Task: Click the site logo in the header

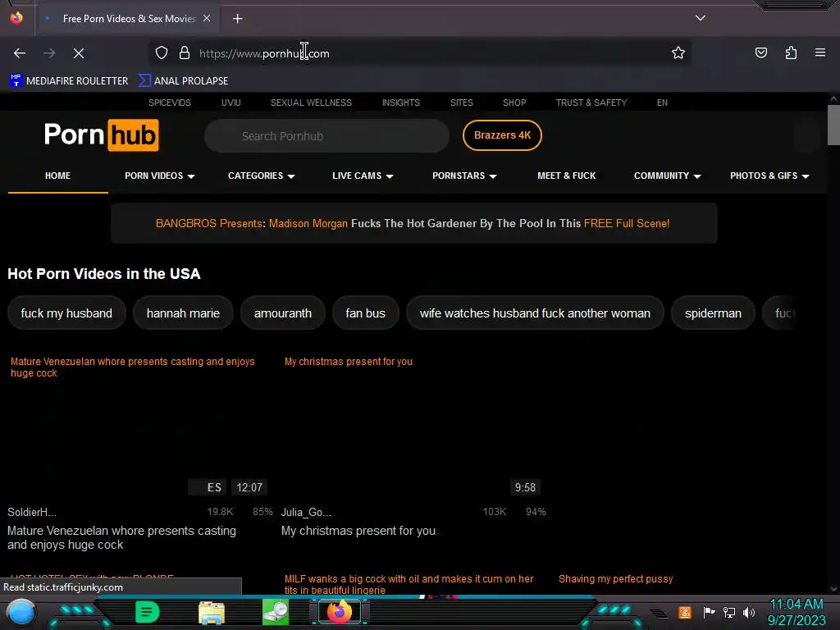Action: coord(101,135)
